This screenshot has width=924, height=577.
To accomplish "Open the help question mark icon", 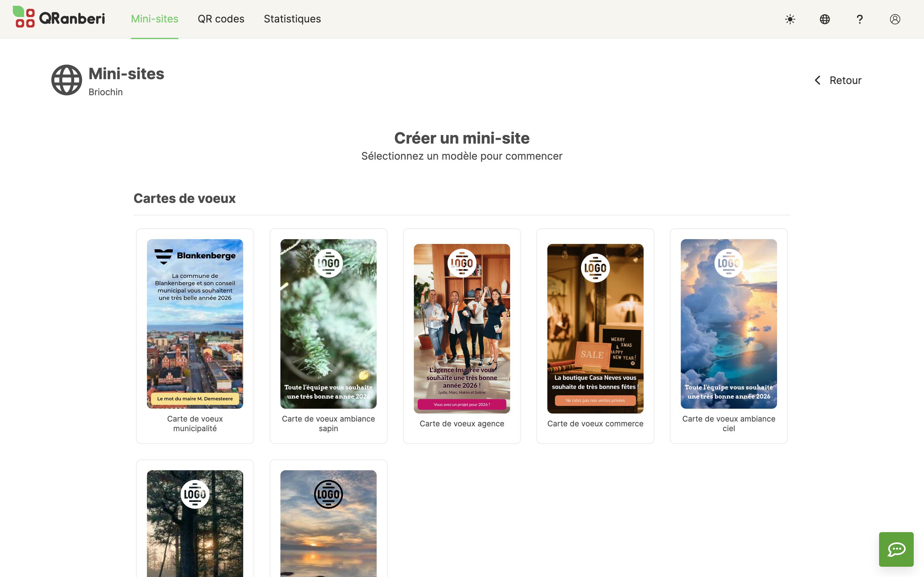I will [x=860, y=19].
